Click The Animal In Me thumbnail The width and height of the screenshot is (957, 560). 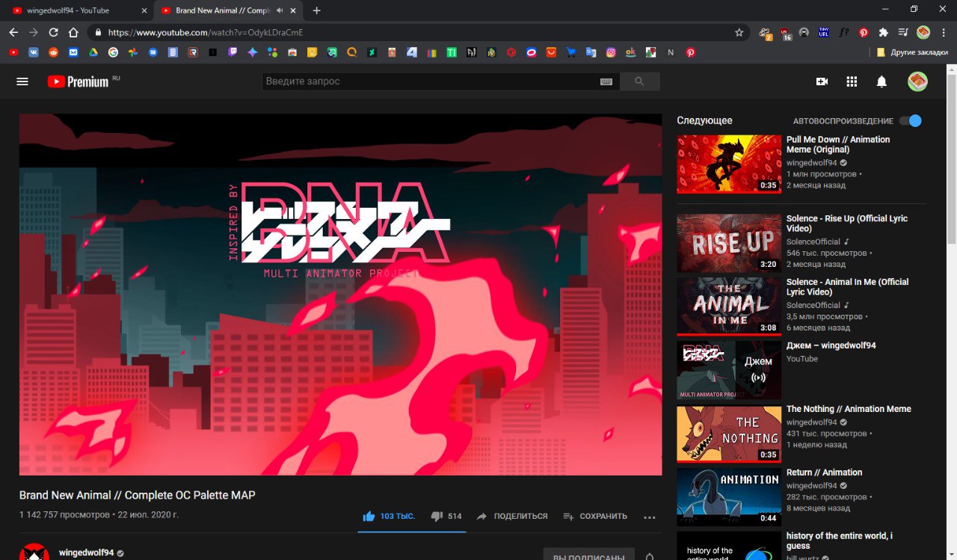(729, 307)
